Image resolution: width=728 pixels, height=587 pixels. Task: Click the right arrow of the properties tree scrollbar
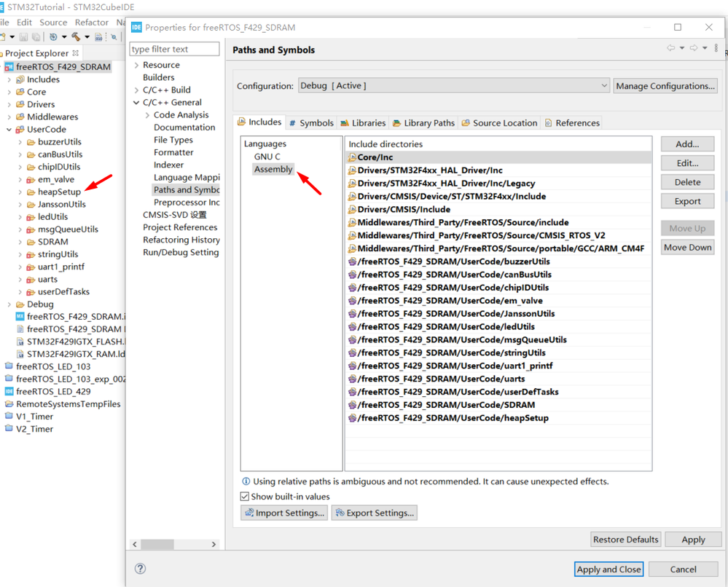[x=214, y=544]
